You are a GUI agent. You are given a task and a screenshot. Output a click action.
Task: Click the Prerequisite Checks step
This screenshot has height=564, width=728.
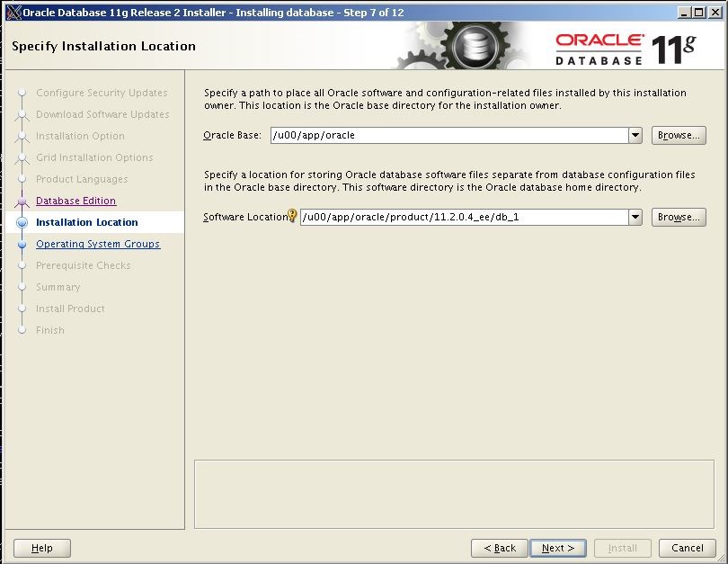point(84,265)
